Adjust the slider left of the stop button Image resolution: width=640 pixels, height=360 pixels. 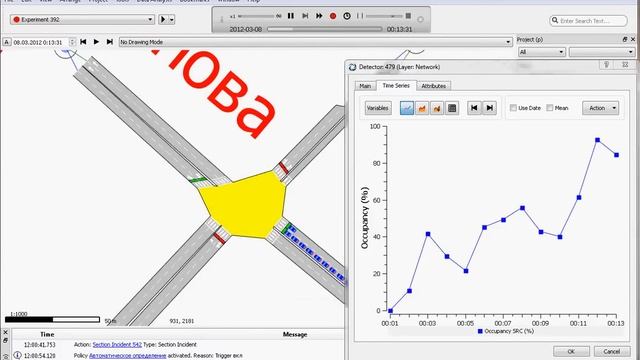tap(384, 16)
